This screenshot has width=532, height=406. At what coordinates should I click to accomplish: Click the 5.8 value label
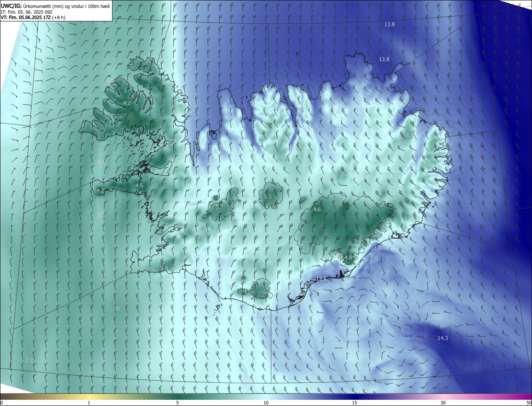(x=164, y=268)
